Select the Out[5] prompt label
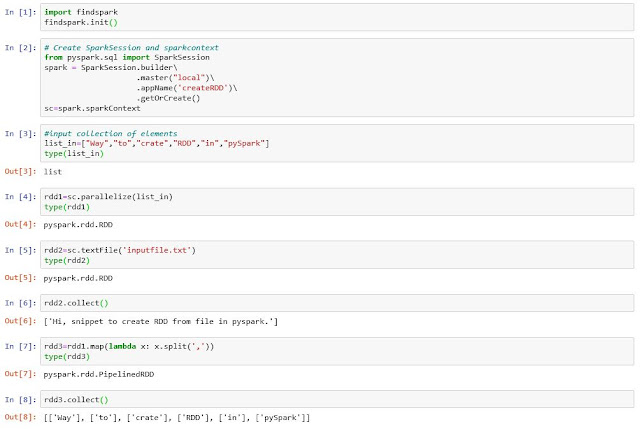Screen dimensions: 640x429 click(x=20, y=277)
